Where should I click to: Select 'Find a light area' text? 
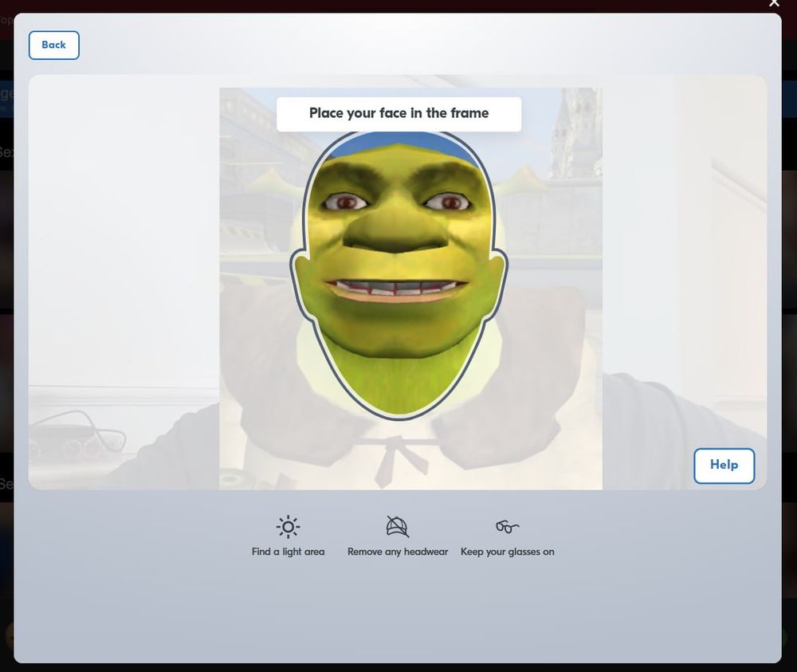pyautogui.click(x=288, y=552)
